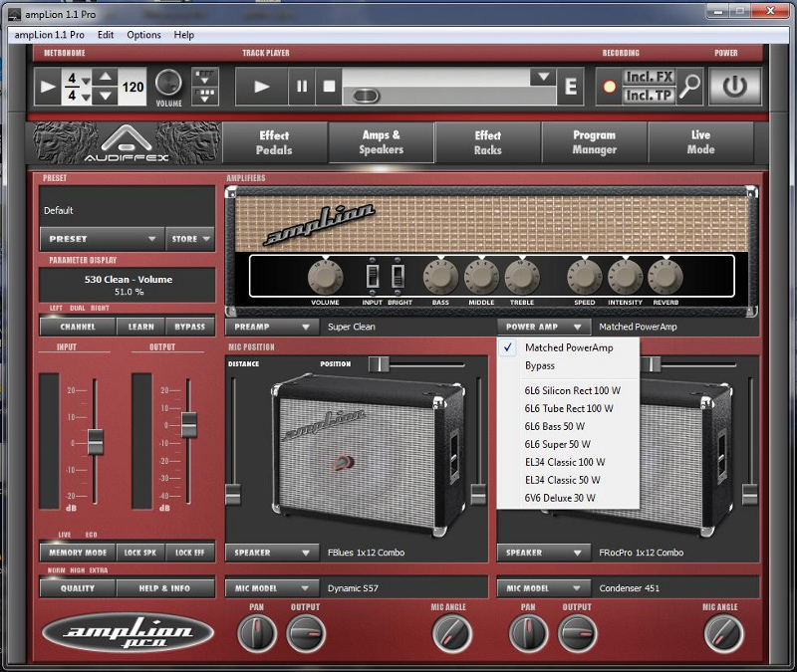Click the left speaker Pan knob

pyautogui.click(x=257, y=633)
